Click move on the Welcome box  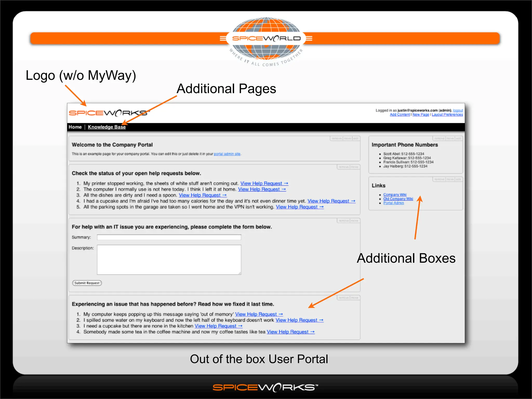(x=347, y=138)
